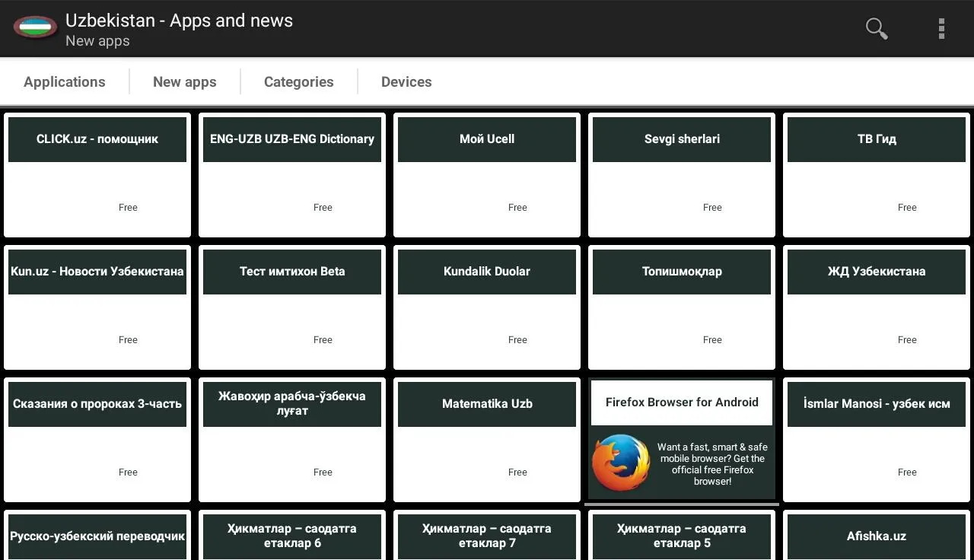Image resolution: width=974 pixels, height=560 pixels.
Task: Switch to the Applications tab
Action: (x=65, y=82)
